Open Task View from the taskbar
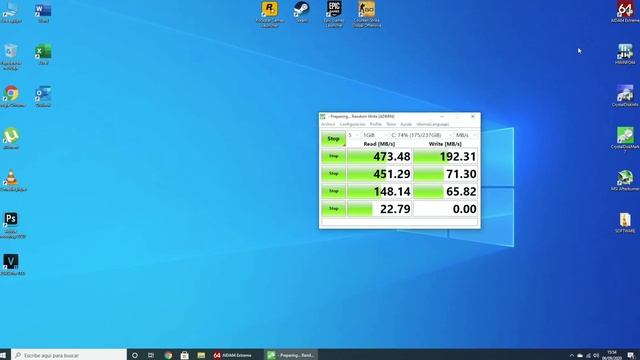This screenshot has width=640, height=360. tap(151, 355)
